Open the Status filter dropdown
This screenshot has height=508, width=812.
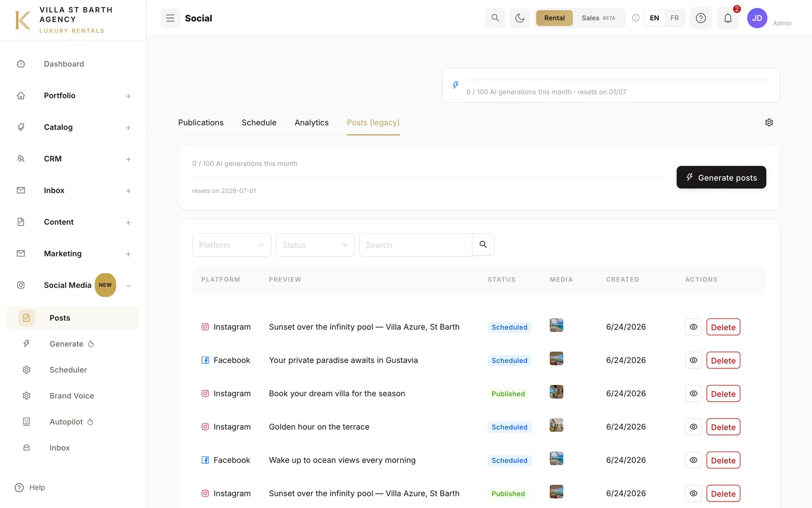315,245
